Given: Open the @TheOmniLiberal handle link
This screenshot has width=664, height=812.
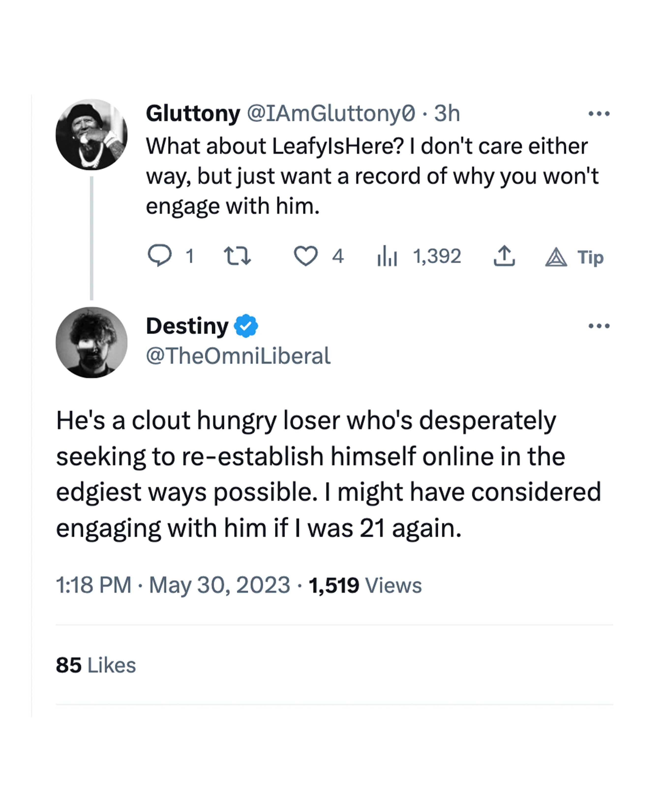Looking at the screenshot, I should (x=238, y=356).
